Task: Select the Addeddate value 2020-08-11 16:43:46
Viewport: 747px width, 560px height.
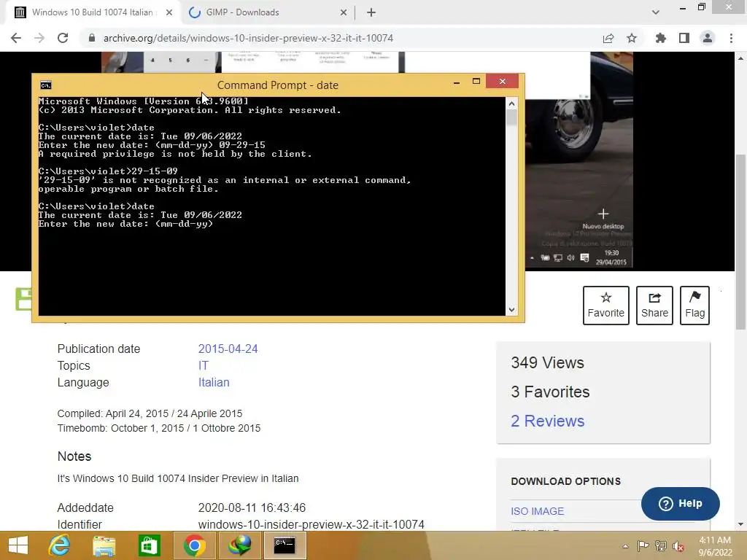Action: [x=252, y=507]
